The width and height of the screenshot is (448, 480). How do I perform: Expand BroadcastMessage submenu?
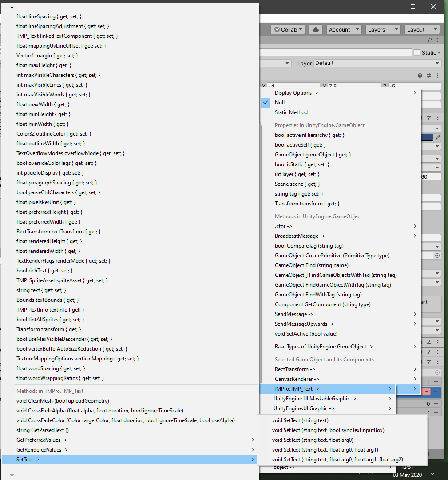click(x=341, y=236)
